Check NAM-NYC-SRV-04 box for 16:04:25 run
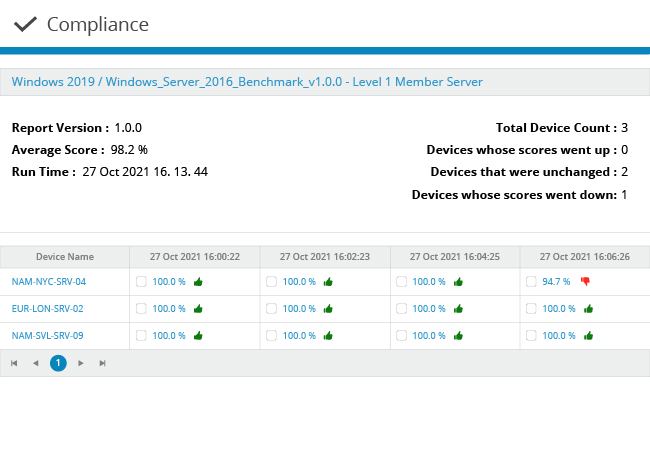This screenshot has height=457, width=650. point(401,282)
